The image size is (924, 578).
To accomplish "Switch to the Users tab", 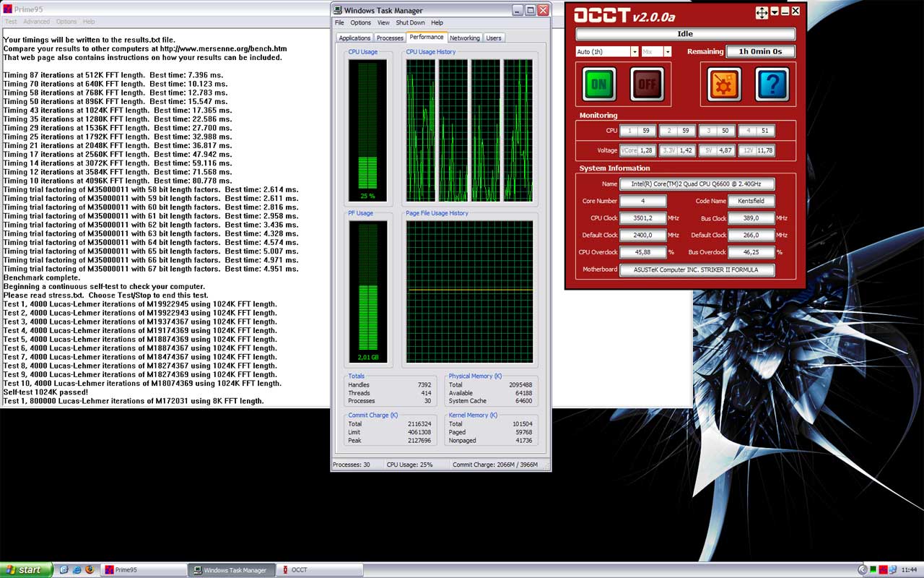I will [x=494, y=38].
